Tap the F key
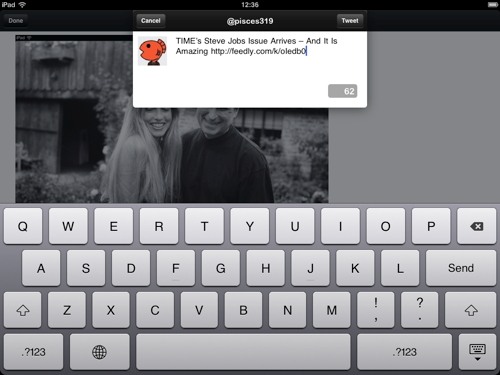Screen dimensions: 500x375 click(x=176, y=268)
